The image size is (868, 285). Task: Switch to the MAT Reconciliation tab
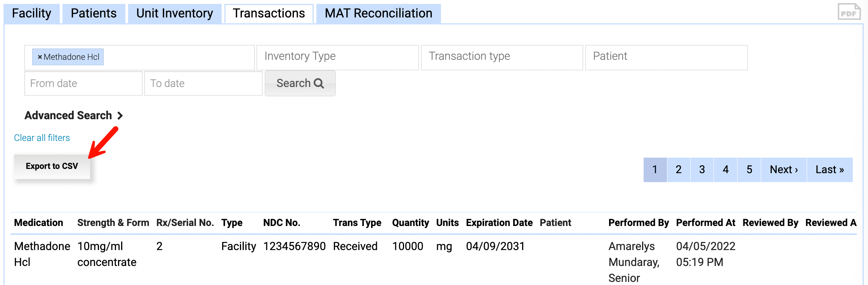(x=378, y=13)
